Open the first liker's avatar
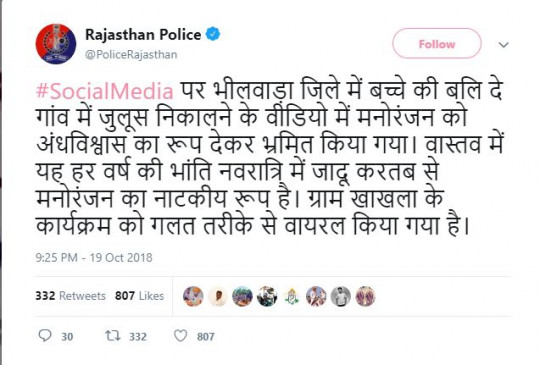This screenshot has height=365, width=540. point(193,296)
